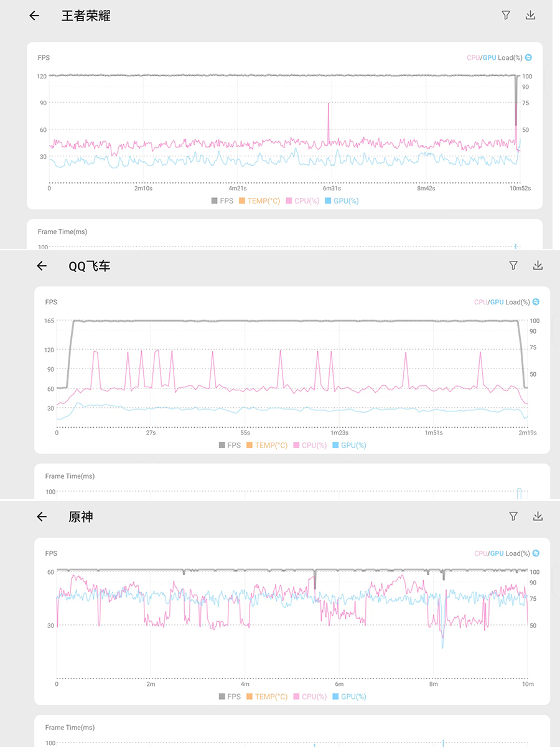Screen dimensions: 560x747
Task: Toggle CPU(%) series in 原神 legend
Action: pyautogui.click(x=310, y=697)
